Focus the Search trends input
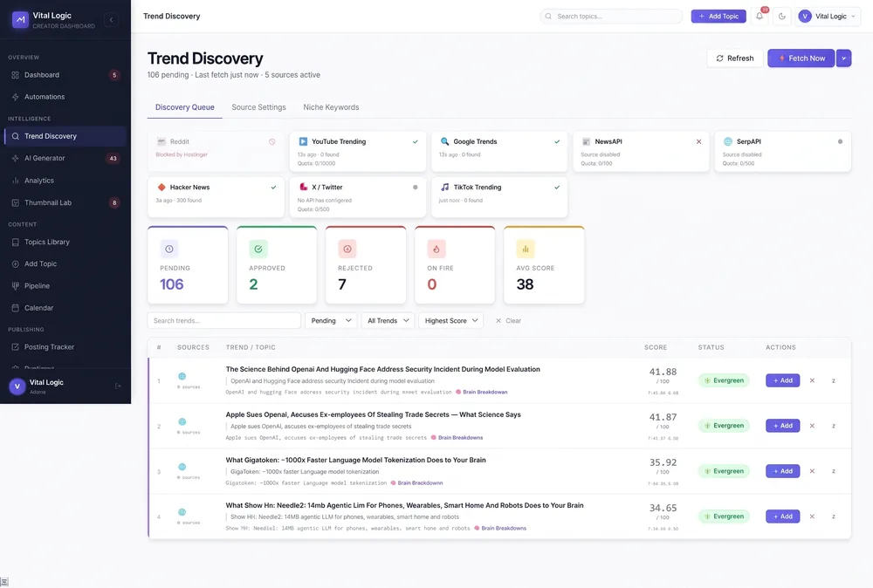873x588 pixels. [x=223, y=321]
